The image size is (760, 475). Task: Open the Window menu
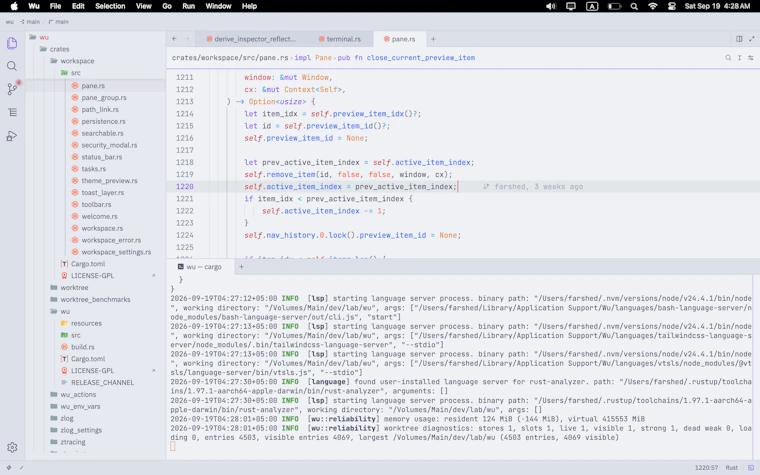pyautogui.click(x=218, y=6)
